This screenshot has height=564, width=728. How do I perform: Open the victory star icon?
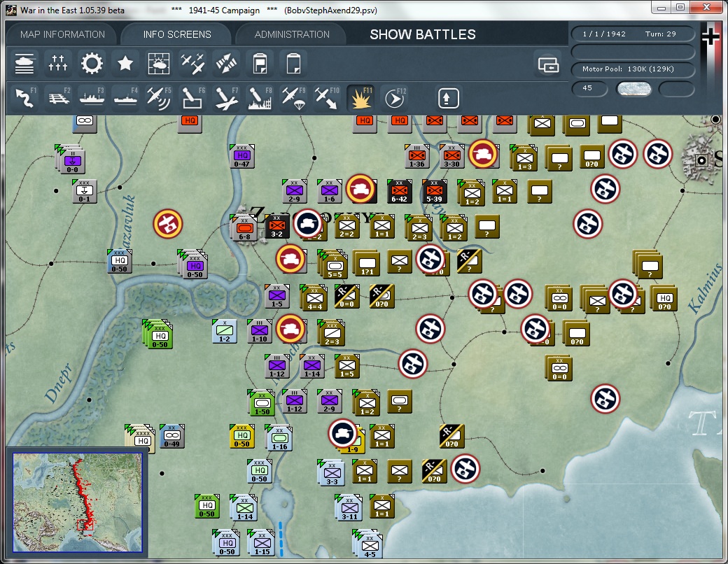pos(125,64)
